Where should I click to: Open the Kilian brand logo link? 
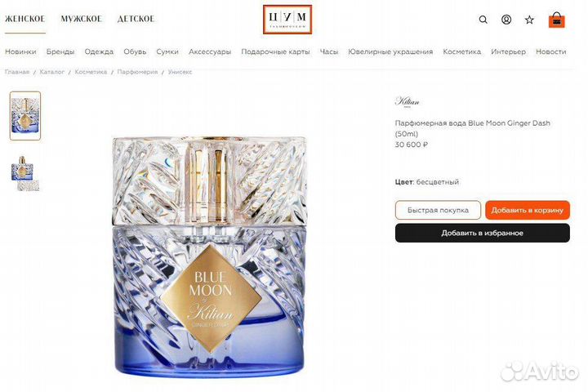[x=408, y=102]
